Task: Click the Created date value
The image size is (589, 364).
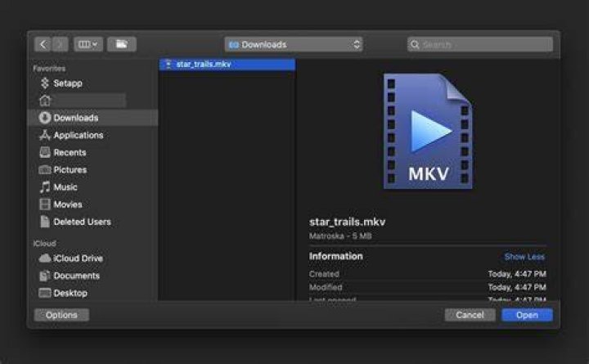Action: coord(517,274)
